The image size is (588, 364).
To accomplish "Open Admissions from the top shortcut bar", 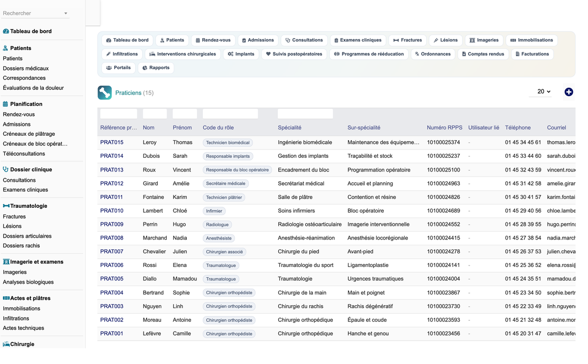I will [x=258, y=40].
